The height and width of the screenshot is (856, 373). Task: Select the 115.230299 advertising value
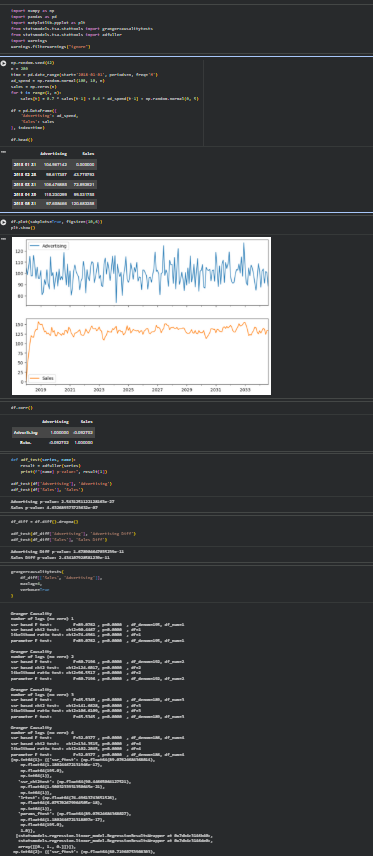[56, 193]
